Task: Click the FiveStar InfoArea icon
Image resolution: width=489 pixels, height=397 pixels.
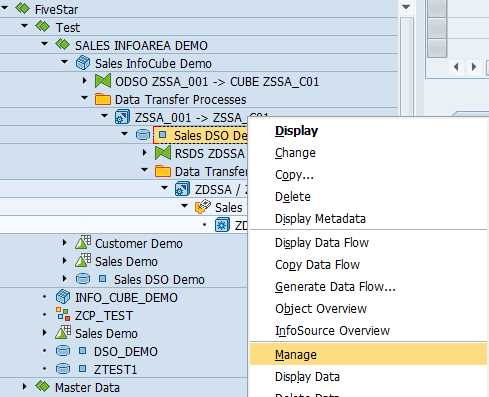Action: [x=23, y=8]
